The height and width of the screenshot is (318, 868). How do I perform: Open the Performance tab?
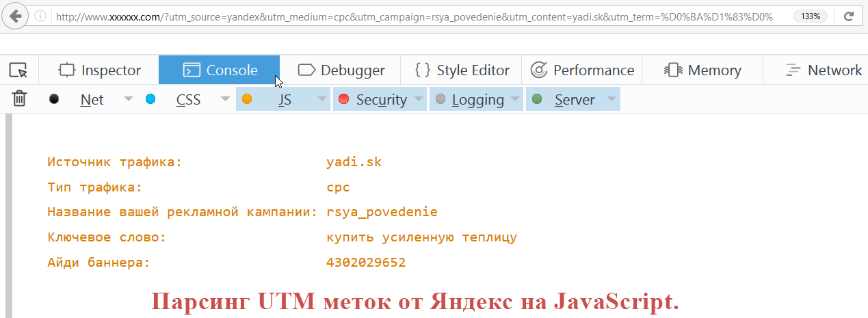coord(582,70)
